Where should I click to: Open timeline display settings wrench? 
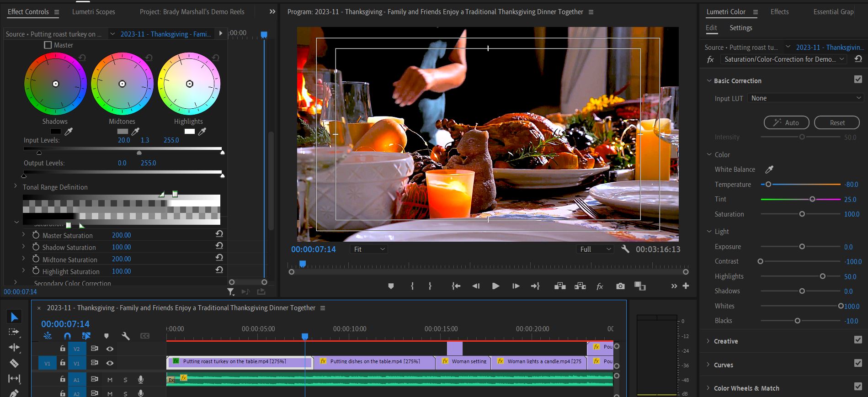click(x=126, y=336)
